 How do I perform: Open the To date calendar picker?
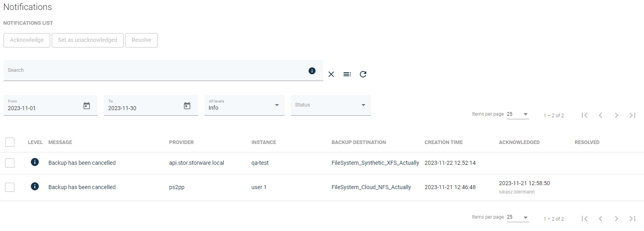(187, 106)
